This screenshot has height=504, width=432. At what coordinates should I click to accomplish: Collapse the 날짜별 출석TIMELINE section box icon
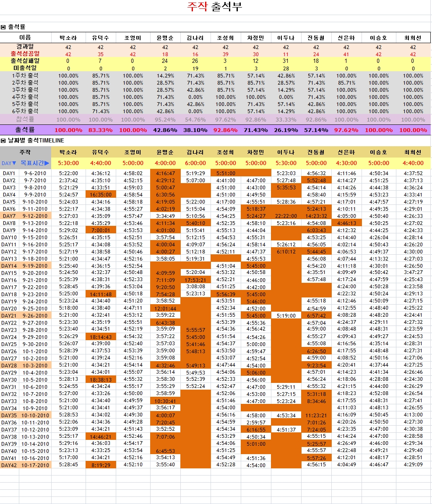[x=3, y=141]
